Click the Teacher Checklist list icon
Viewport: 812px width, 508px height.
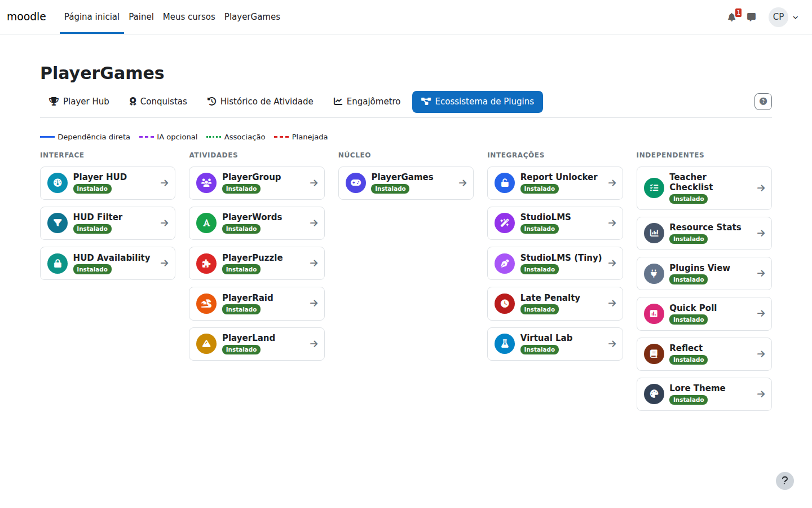654,188
